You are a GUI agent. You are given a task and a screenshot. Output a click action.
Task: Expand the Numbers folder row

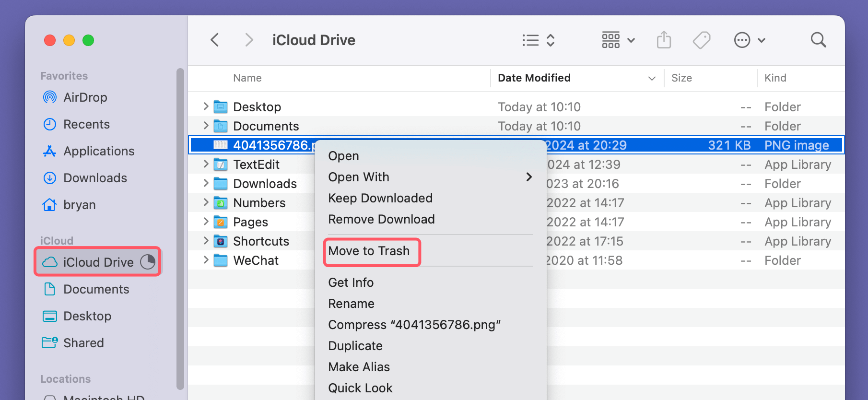206,202
